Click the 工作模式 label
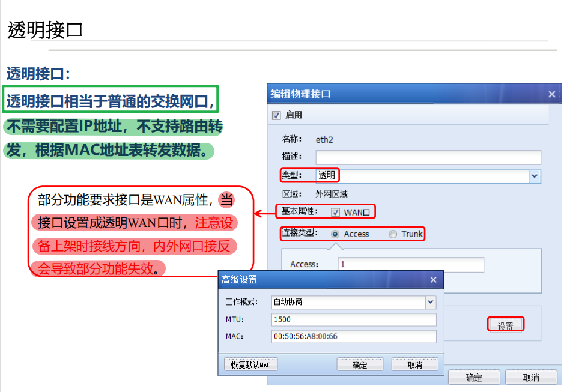The height and width of the screenshot is (392, 570). 241,302
